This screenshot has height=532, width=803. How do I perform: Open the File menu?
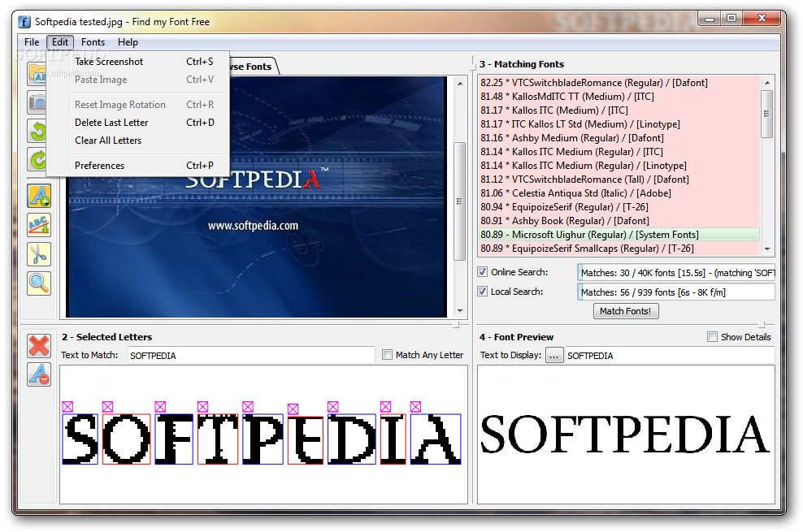click(x=32, y=42)
